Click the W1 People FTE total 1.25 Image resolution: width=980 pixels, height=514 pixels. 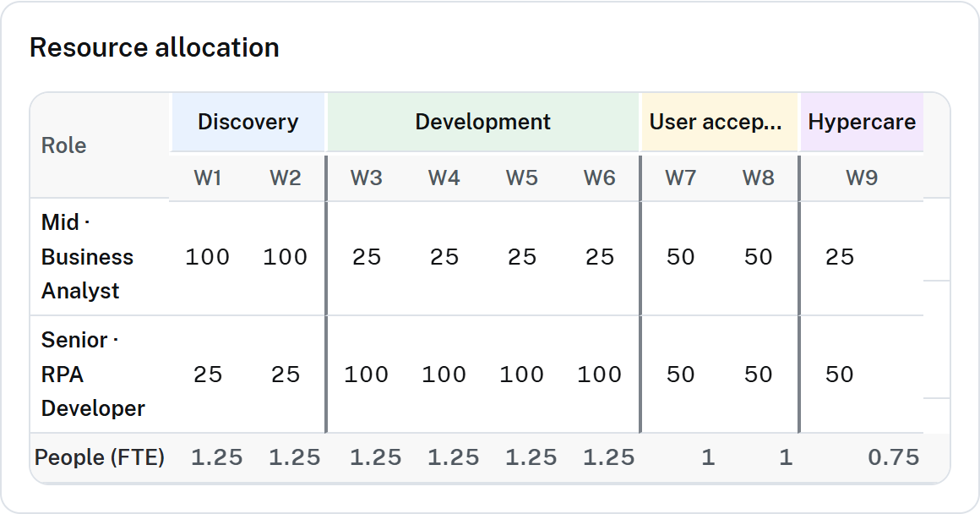click(217, 457)
